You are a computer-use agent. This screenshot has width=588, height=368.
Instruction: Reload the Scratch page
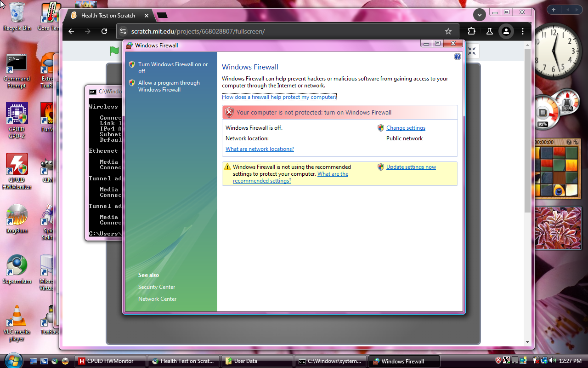(x=104, y=31)
